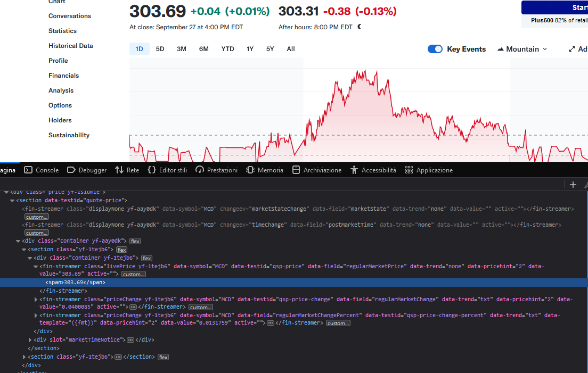Switch to the Rete network tab

(127, 170)
